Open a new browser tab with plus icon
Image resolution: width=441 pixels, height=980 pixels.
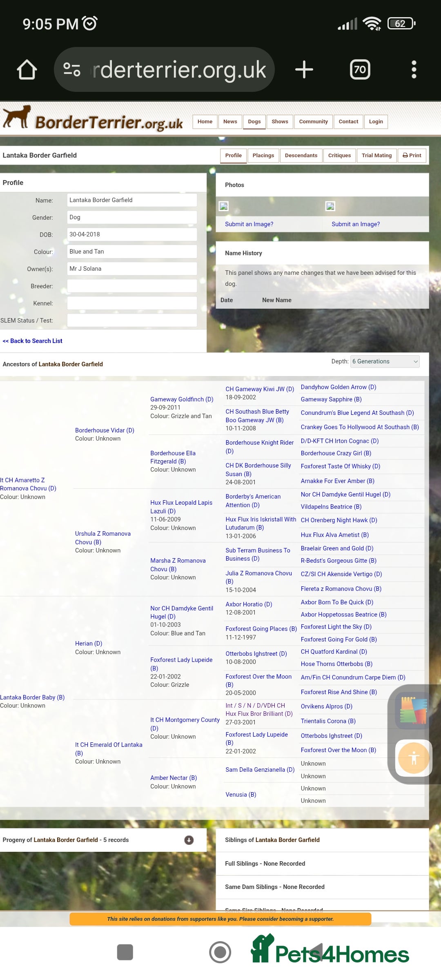tap(304, 70)
